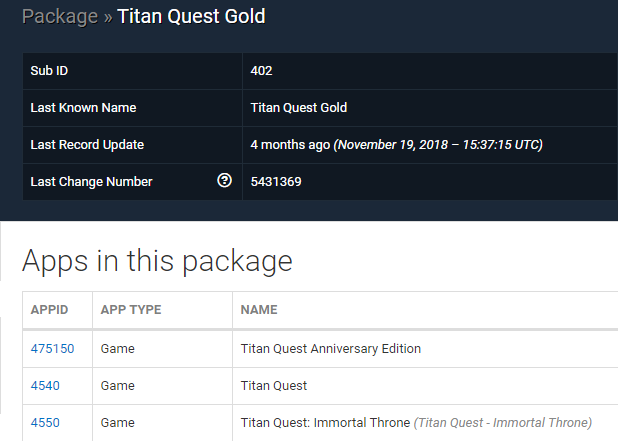Click the Titan Quest name cell
The height and width of the screenshot is (441, 618).
click(x=425, y=386)
